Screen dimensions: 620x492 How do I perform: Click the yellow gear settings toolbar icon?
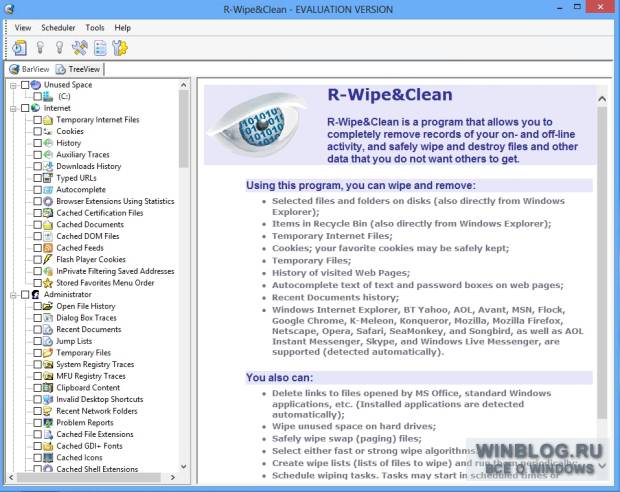120,48
